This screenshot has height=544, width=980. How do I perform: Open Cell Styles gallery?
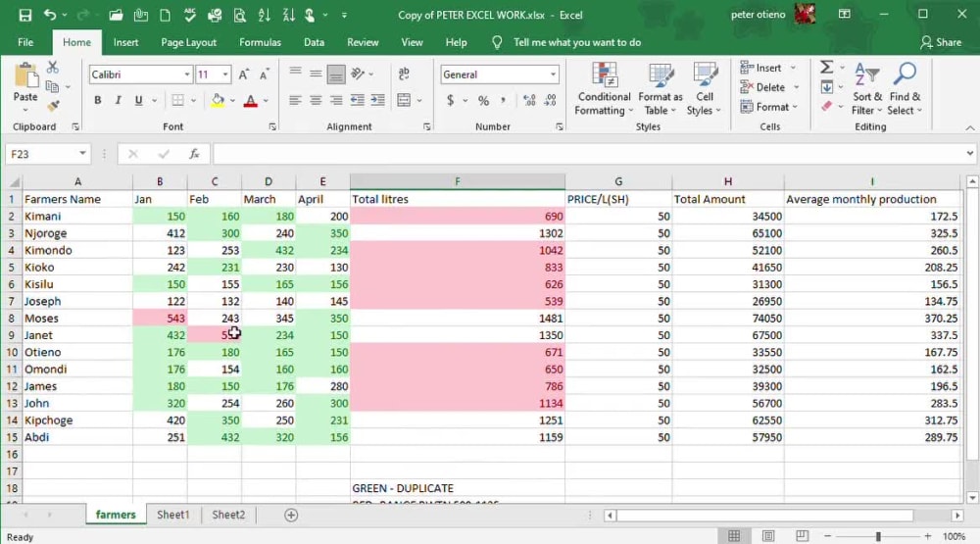(705, 89)
